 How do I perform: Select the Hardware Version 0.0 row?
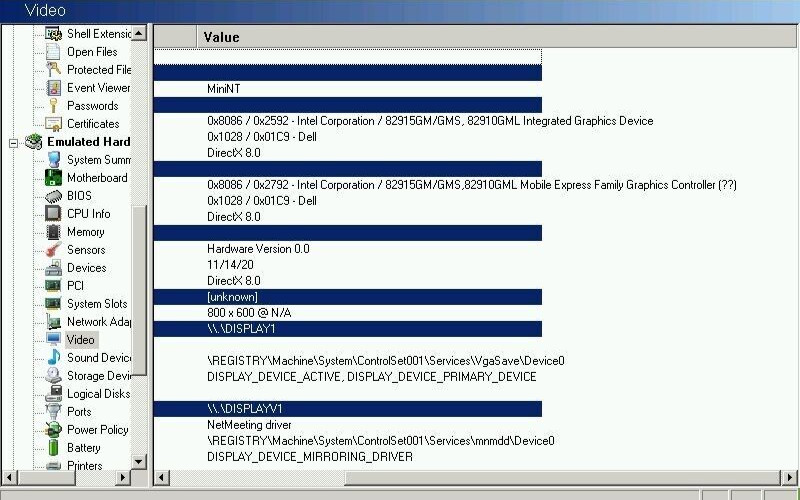click(347, 248)
